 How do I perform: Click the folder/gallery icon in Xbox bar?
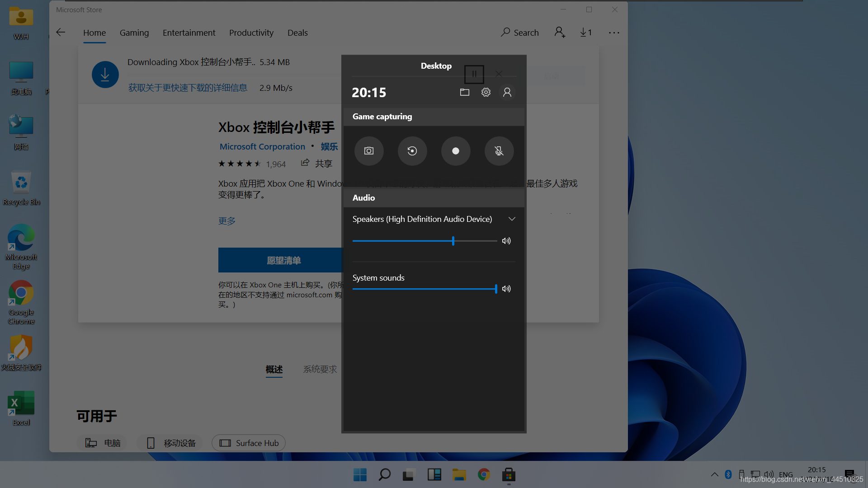[x=465, y=92]
